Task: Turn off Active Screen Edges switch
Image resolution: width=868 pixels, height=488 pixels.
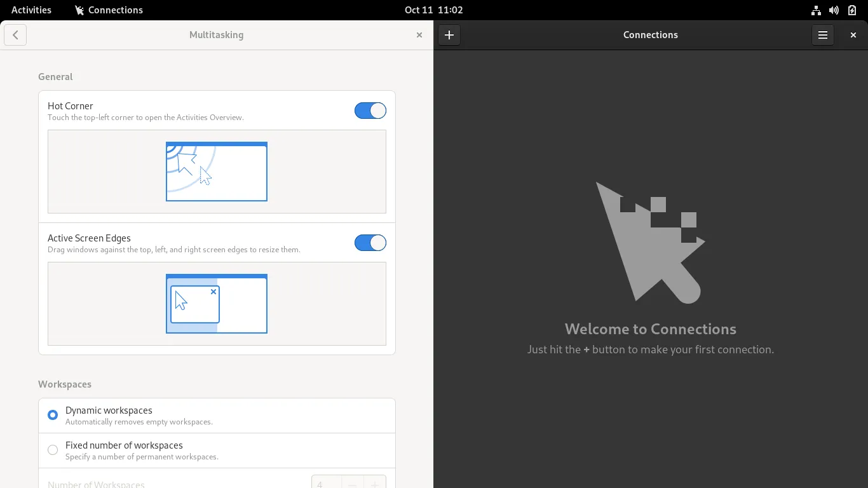Action: [x=370, y=243]
